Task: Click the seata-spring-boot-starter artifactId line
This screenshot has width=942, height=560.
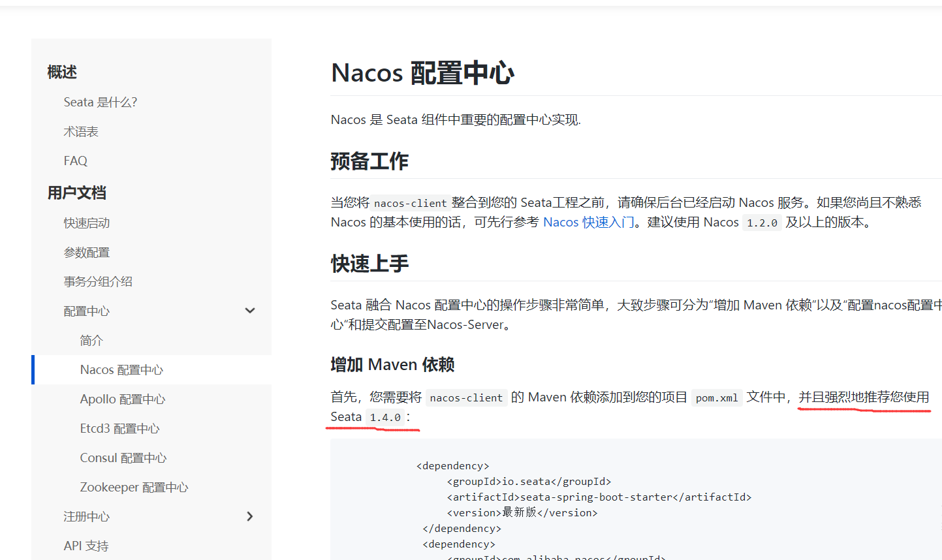Action: (x=599, y=497)
